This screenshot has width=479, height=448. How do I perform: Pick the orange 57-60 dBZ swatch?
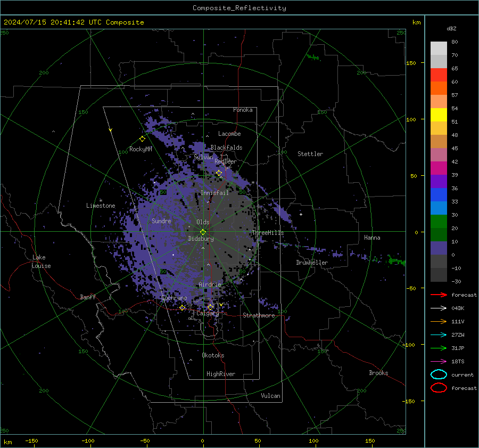click(439, 88)
